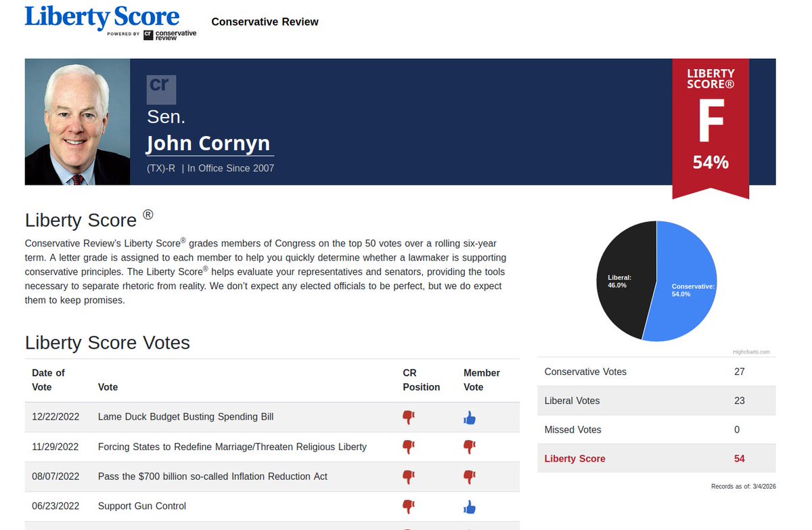Click the Missed Votes count 0
Screen dimensions: 812x530
(737, 430)
